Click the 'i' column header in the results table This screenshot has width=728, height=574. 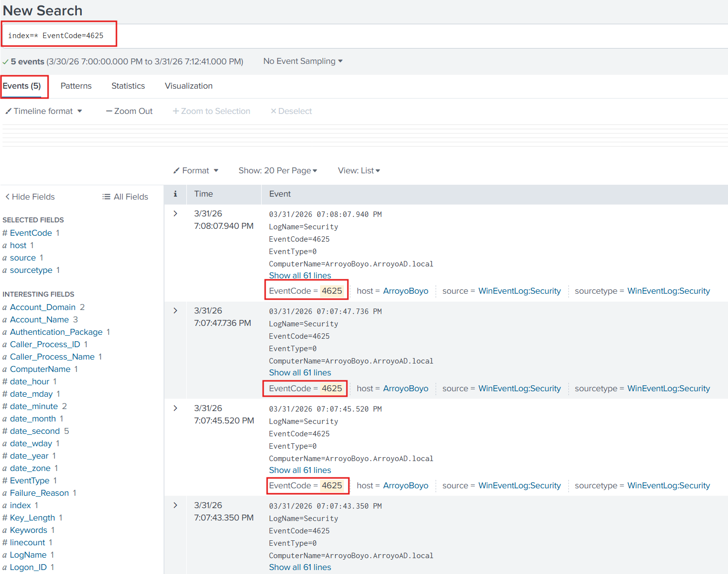point(174,194)
